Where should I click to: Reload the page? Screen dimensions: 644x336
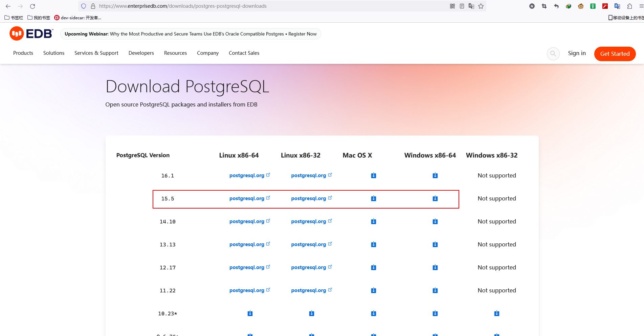(x=32, y=6)
